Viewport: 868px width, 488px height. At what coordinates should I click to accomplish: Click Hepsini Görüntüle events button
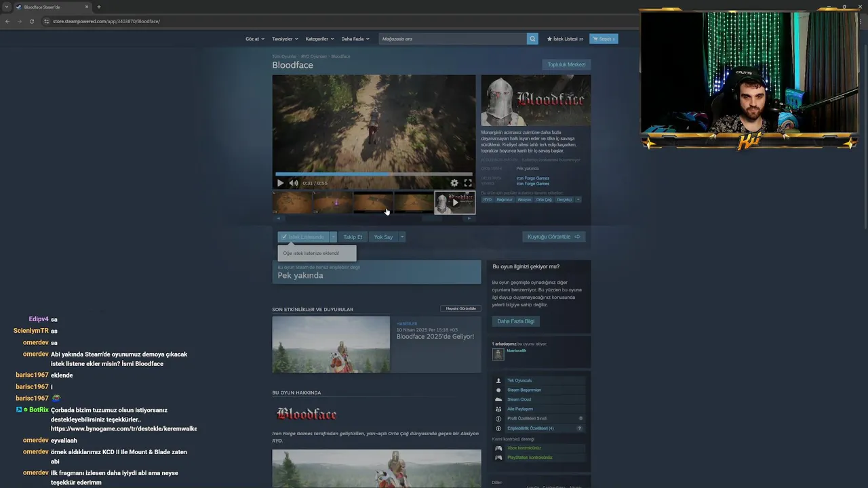460,308
